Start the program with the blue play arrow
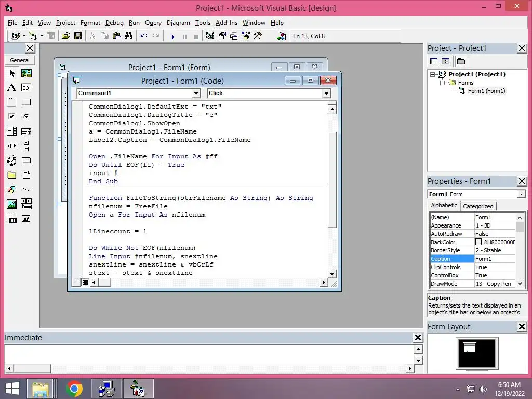This screenshot has width=532, height=399. coord(173,37)
